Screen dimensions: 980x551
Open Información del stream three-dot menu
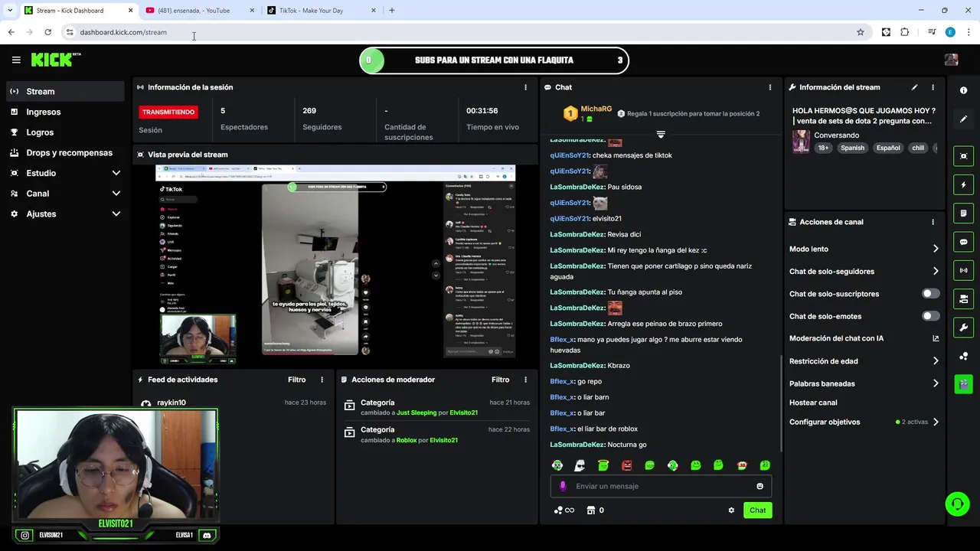point(933,87)
